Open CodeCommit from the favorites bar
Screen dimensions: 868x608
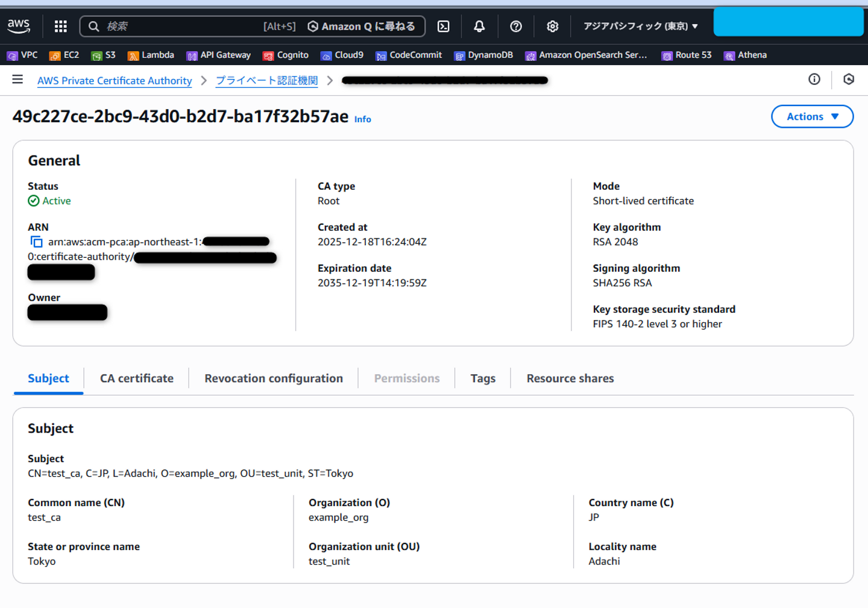tap(409, 55)
